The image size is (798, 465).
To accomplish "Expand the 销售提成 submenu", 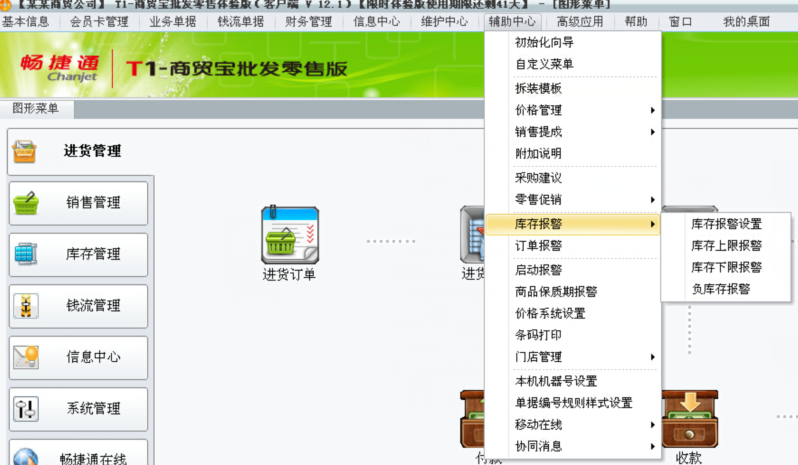I will pyautogui.click(x=573, y=132).
